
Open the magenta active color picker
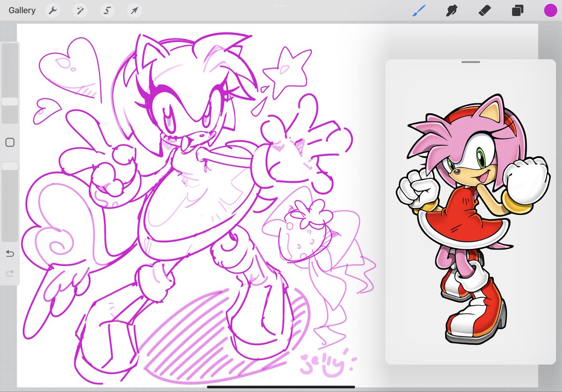[x=550, y=10]
